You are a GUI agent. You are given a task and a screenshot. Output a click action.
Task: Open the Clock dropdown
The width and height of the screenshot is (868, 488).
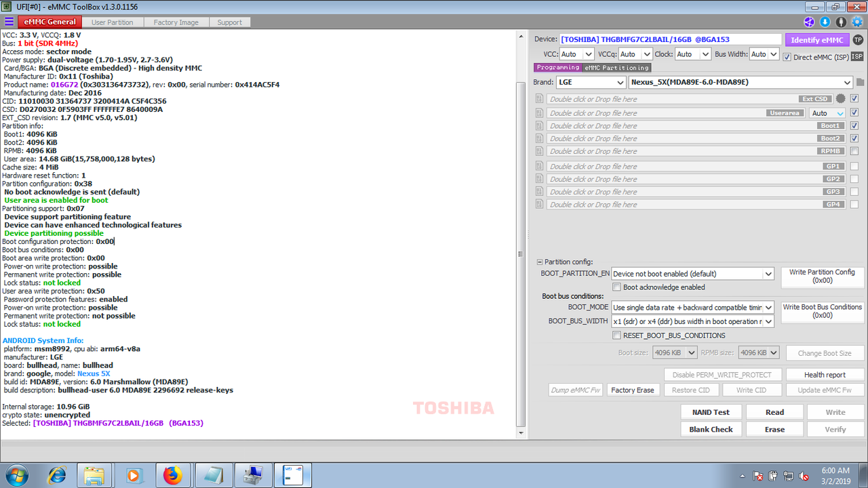(x=692, y=54)
